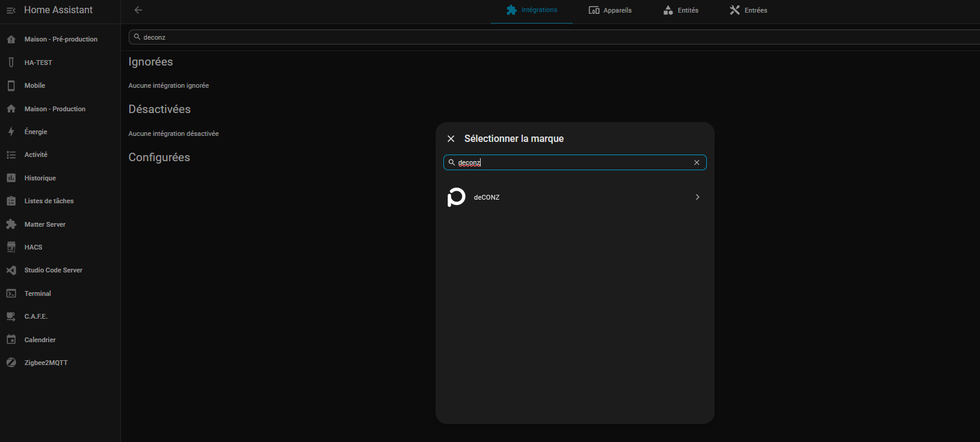980x442 pixels.
Task: Collapse the Home Assistant sidebar menu
Action: tap(11, 10)
